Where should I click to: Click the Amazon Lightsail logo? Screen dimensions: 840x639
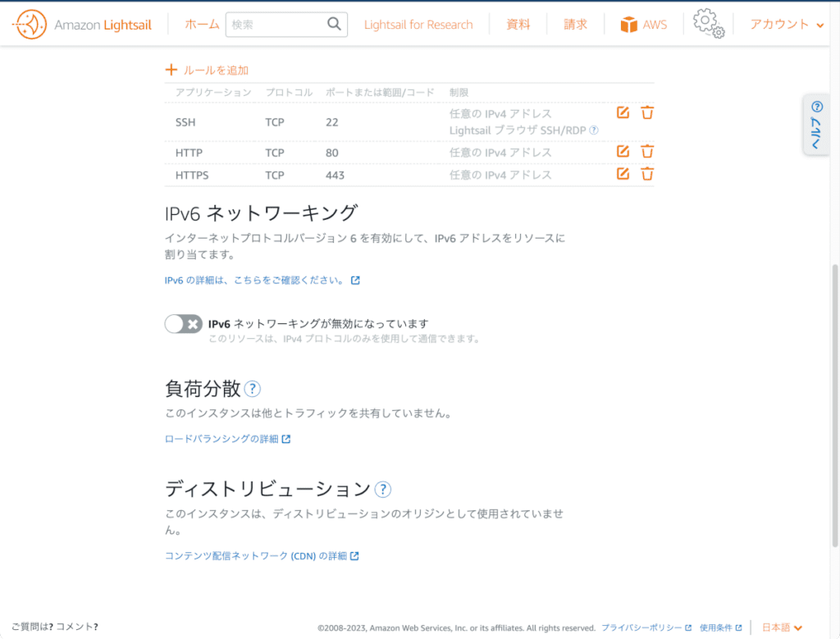point(82,25)
